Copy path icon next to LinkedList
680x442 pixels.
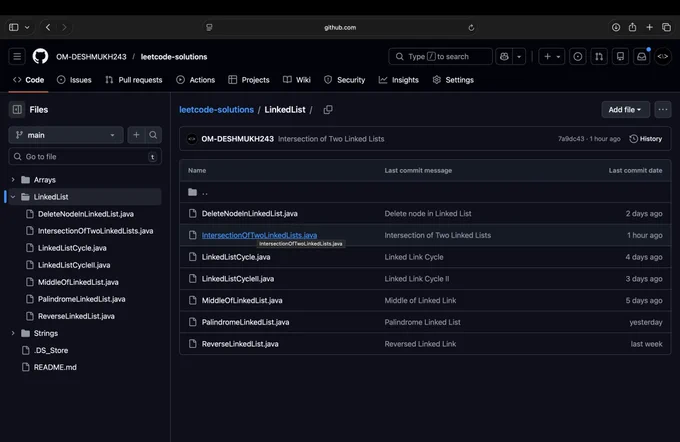[x=328, y=110]
